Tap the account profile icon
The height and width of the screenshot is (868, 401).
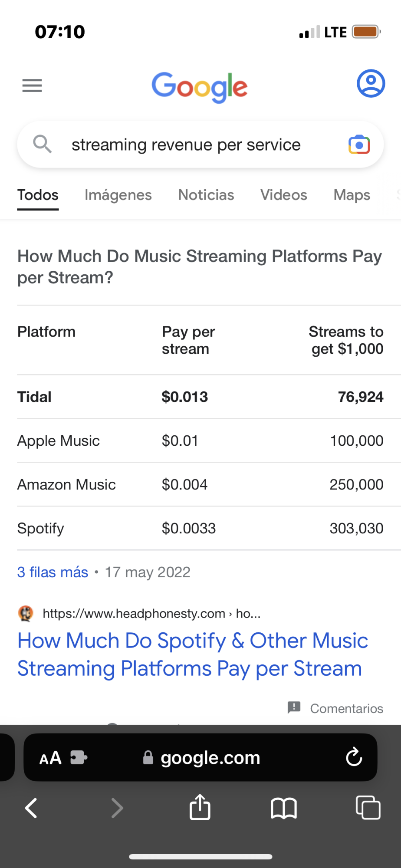coord(371,83)
